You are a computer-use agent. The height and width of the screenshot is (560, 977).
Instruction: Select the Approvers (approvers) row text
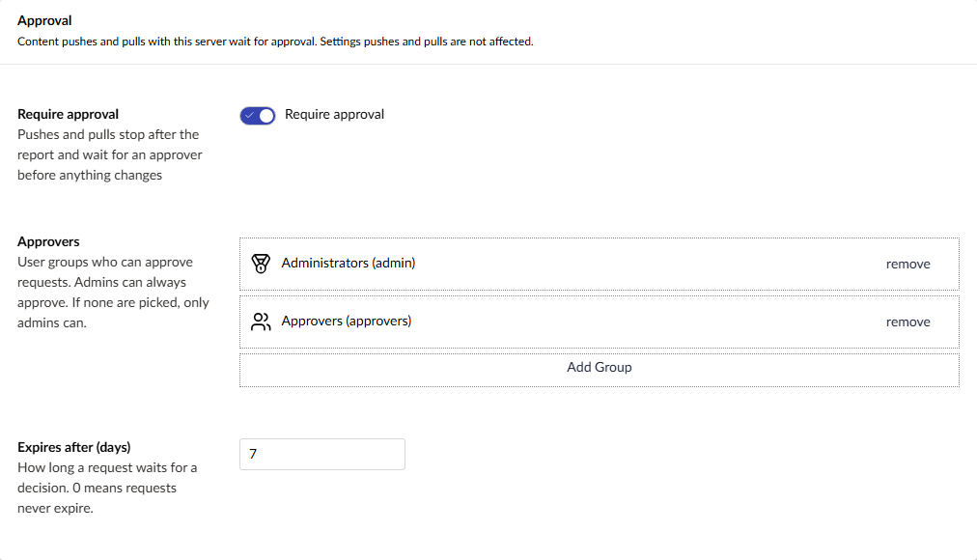(x=347, y=321)
